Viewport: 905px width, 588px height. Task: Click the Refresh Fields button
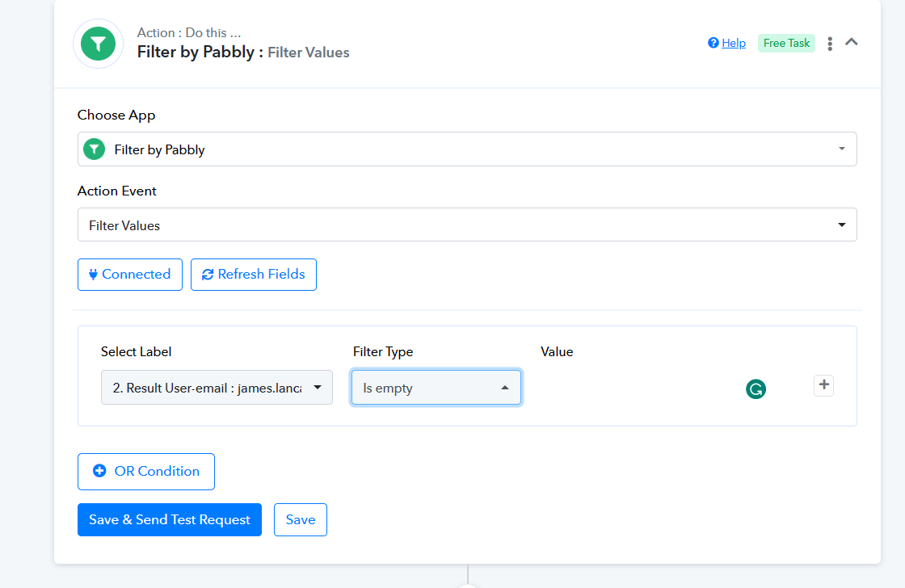click(254, 275)
